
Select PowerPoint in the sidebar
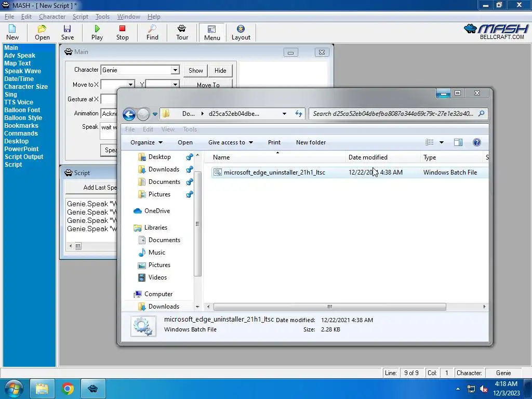click(21, 149)
